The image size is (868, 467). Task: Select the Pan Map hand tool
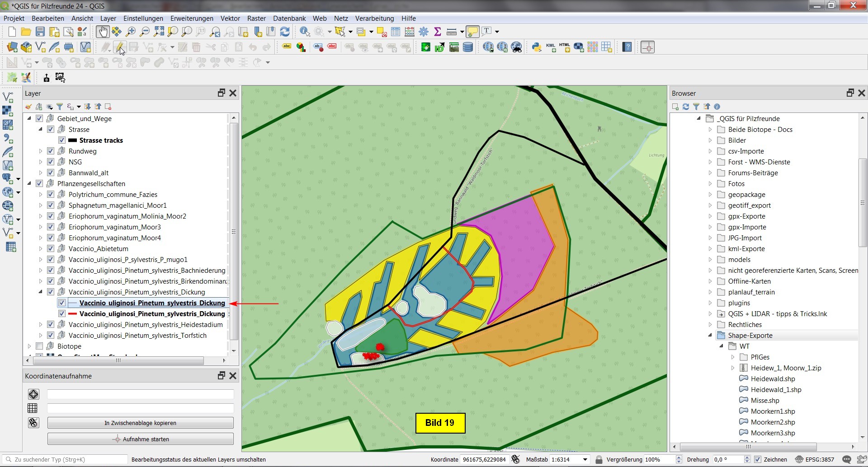coord(102,32)
